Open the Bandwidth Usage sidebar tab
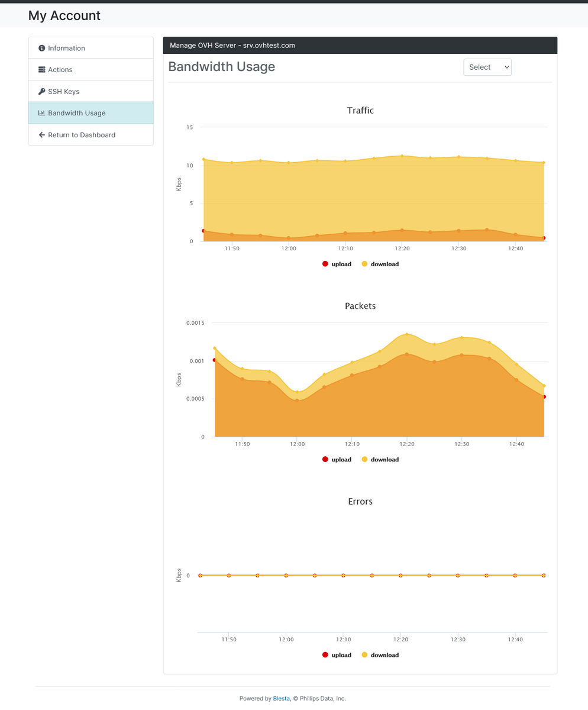This screenshot has width=588, height=710. click(91, 113)
